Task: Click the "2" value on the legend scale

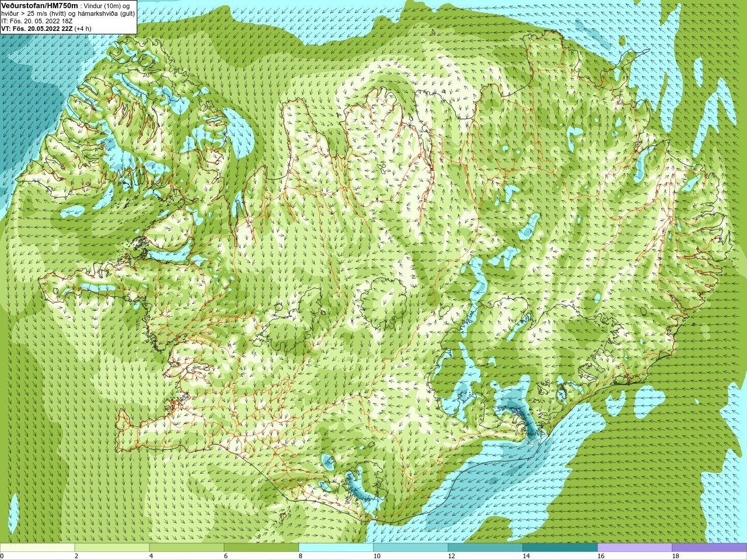Action: click(x=76, y=556)
